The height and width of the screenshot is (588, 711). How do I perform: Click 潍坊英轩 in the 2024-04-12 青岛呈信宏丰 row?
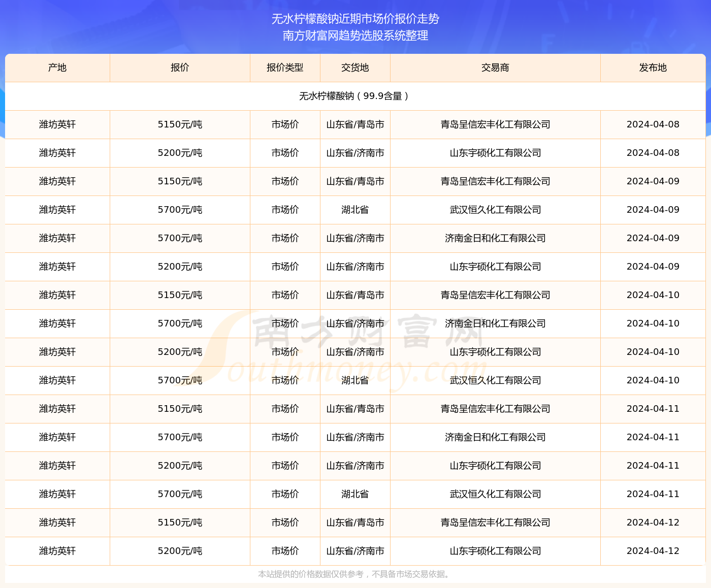[57, 522]
